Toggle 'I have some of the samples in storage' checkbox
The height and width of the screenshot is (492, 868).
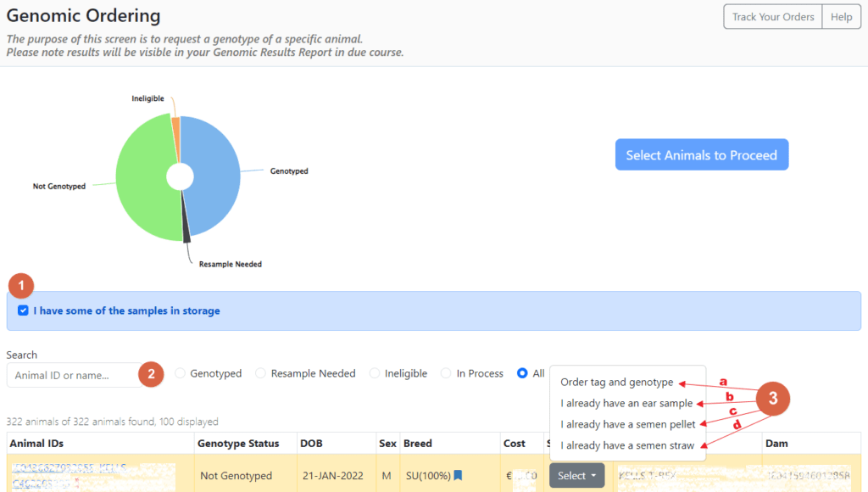(x=23, y=310)
